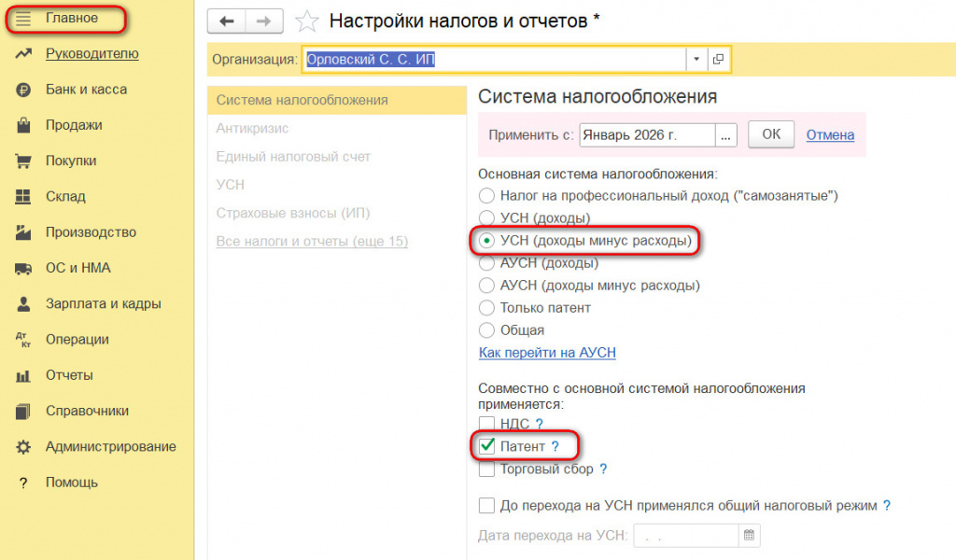Enable the НДС checkbox
Image resolution: width=956 pixels, height=560 pixels.
coord(486,424)
